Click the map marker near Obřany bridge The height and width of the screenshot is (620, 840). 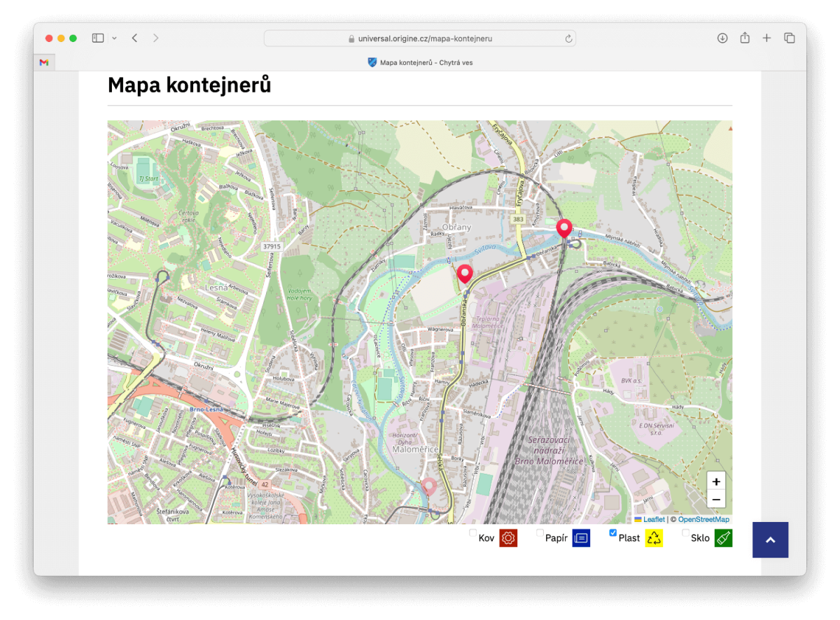pos(563,229)
